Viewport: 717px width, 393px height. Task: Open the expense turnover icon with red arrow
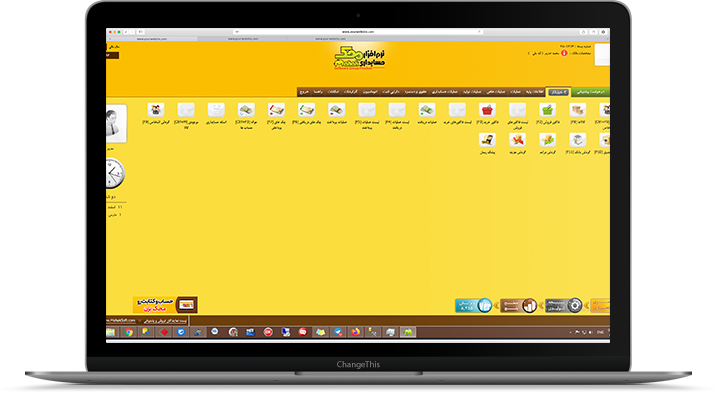tap(517, 140)
